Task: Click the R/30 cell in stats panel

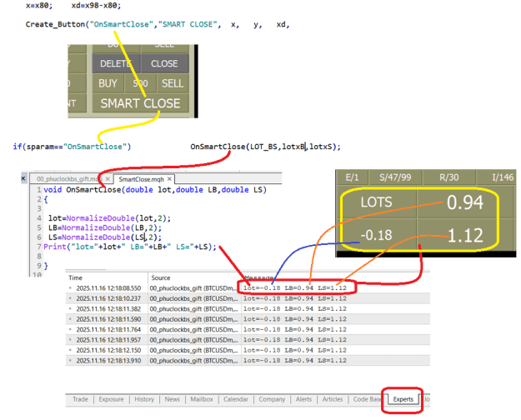Action: (449, 177)
